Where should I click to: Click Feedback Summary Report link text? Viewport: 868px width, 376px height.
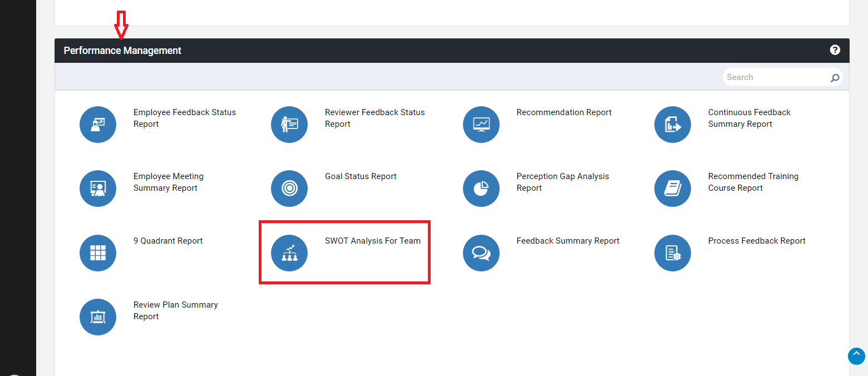[x=568, y=241]
